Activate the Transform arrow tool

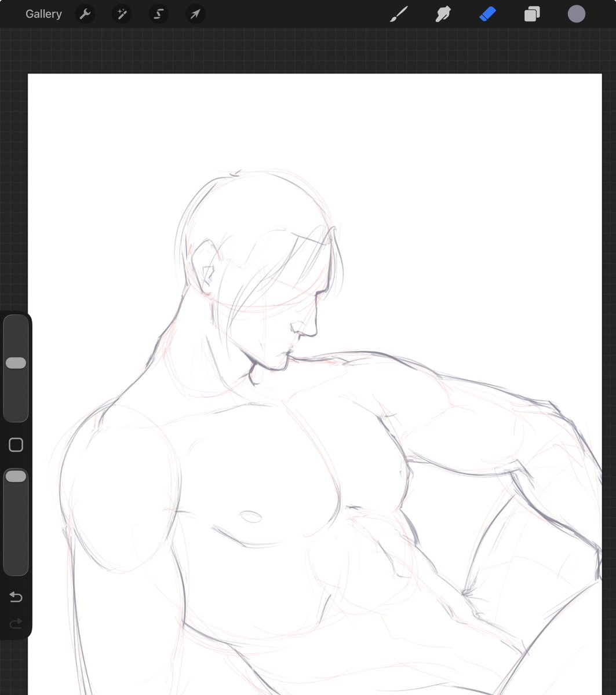[x=195, y=14]
